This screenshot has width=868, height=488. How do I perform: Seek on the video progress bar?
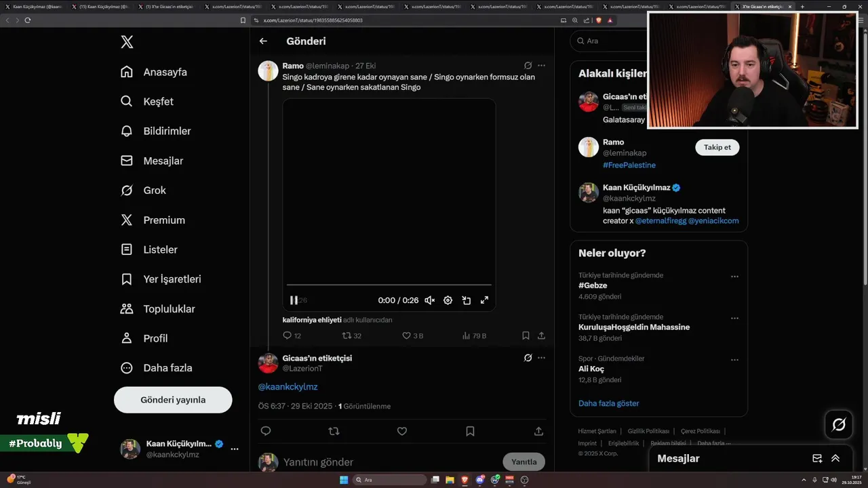389,285
